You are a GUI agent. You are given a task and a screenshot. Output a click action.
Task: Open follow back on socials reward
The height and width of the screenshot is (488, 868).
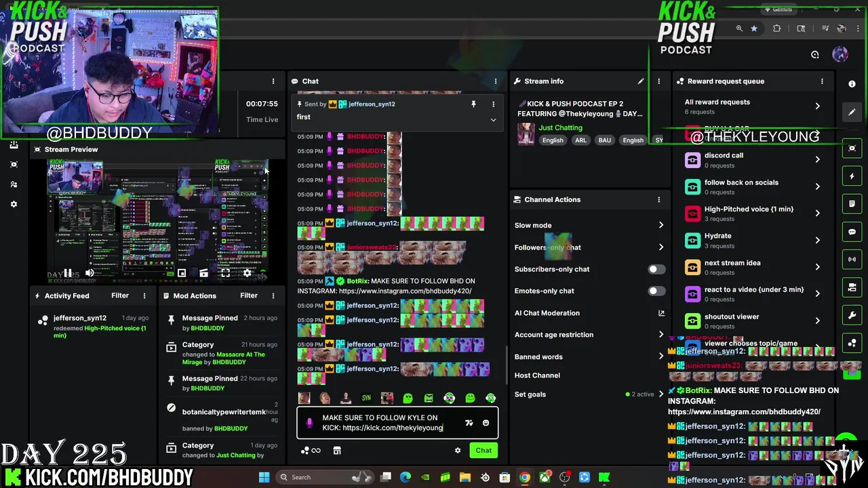click(x=752, y=187)
